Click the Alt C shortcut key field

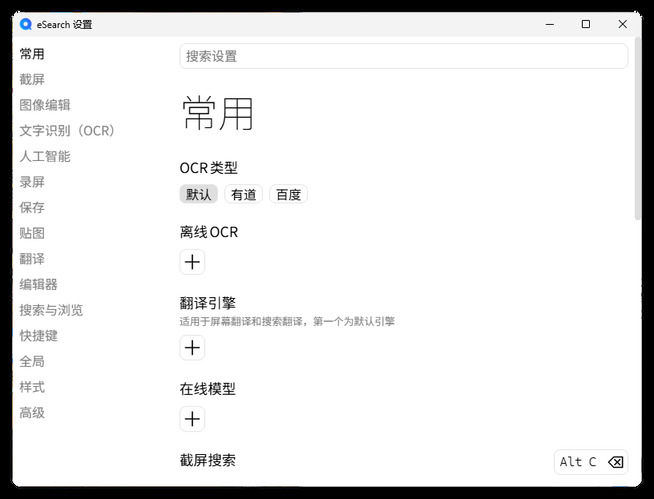point(579,462)
